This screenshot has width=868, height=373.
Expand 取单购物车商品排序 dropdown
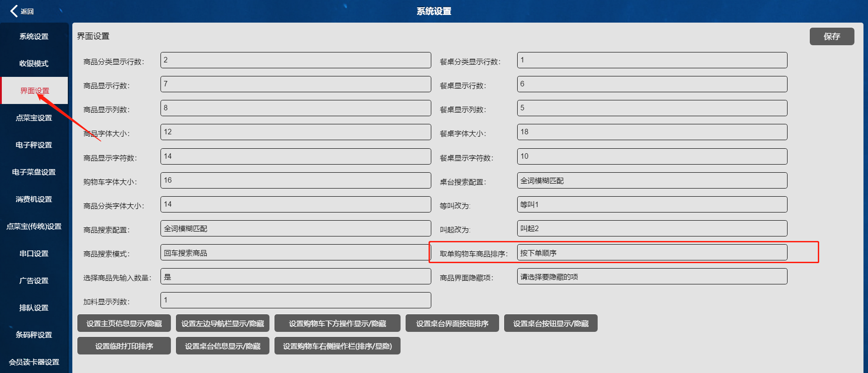click(651, 253)
